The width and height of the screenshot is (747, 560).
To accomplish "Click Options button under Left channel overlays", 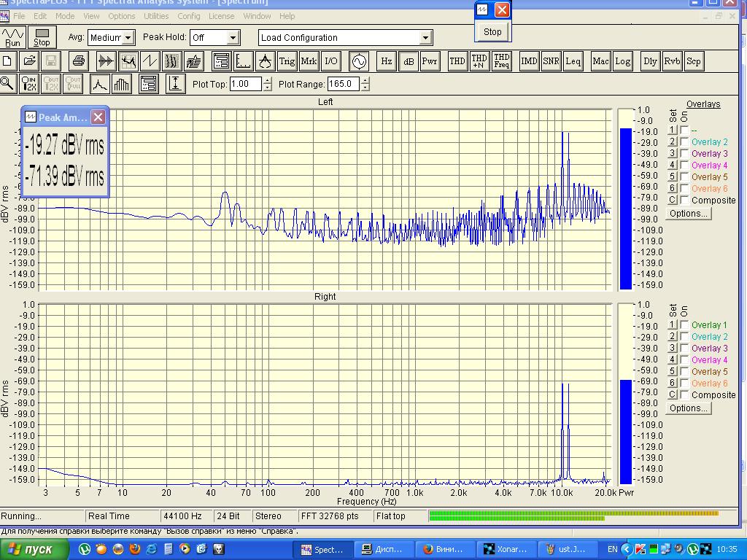I will [688, 214].
